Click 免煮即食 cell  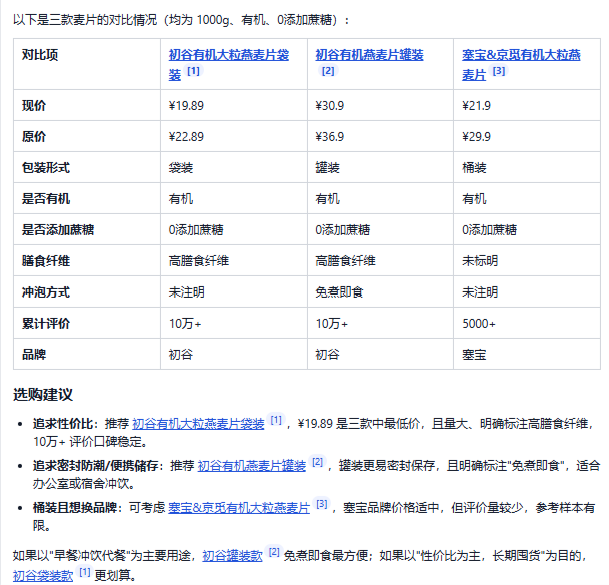tap(339, 292)
